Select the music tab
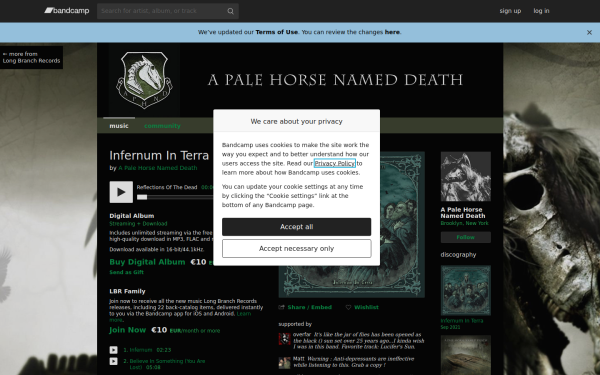This screenshot has width=600, height=375. [x=119, y=126]
